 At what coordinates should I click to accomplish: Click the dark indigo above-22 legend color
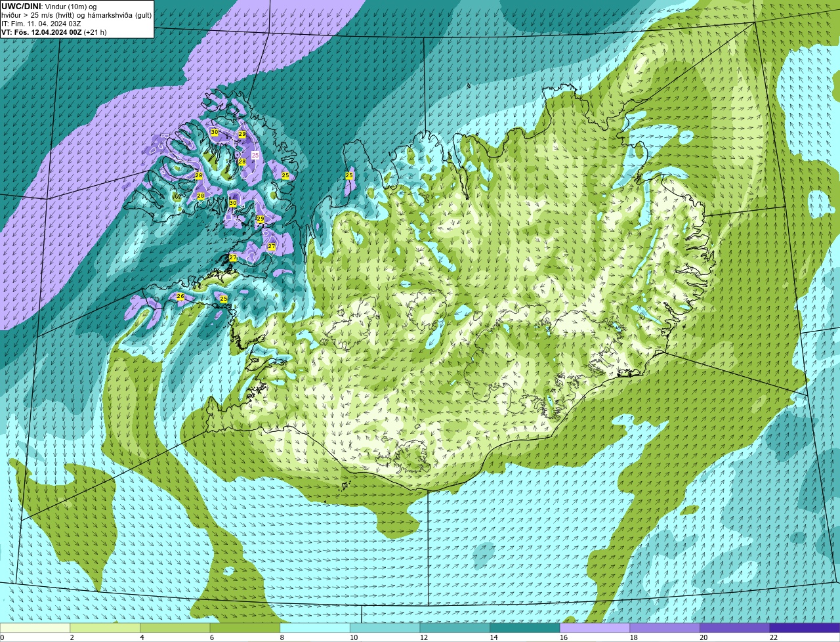(805, 628)
